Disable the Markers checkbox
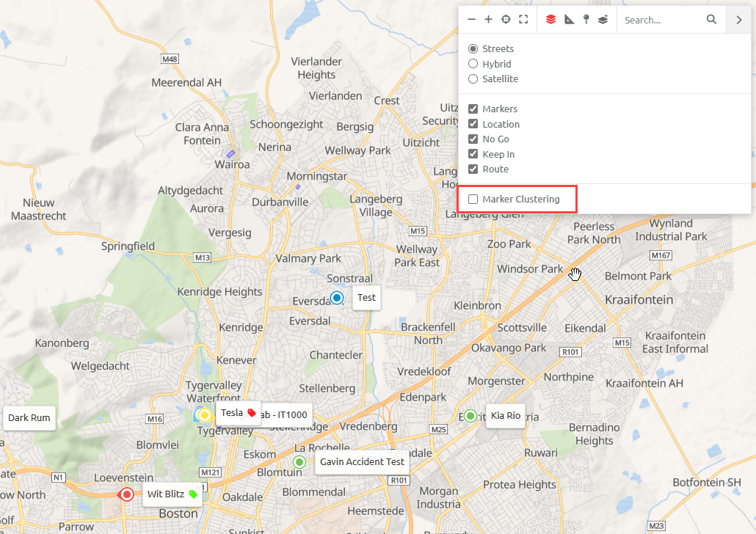Viewport: 756px width, 534px height. click(x=473, y=108)
